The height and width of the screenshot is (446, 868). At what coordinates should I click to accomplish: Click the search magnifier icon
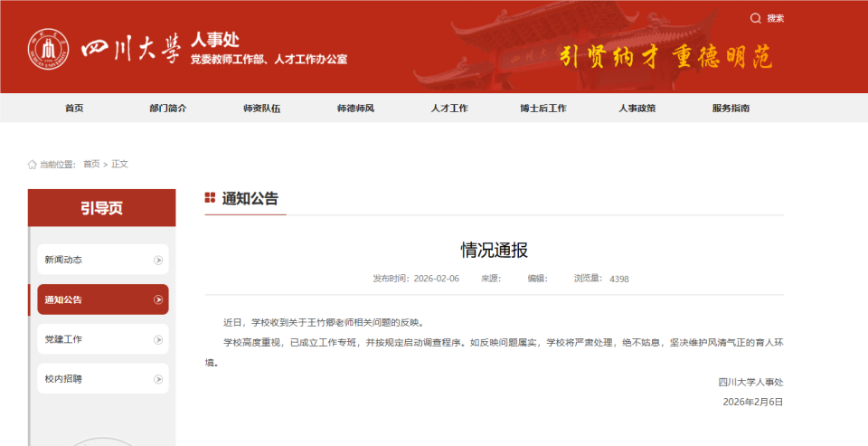point(756,18)
